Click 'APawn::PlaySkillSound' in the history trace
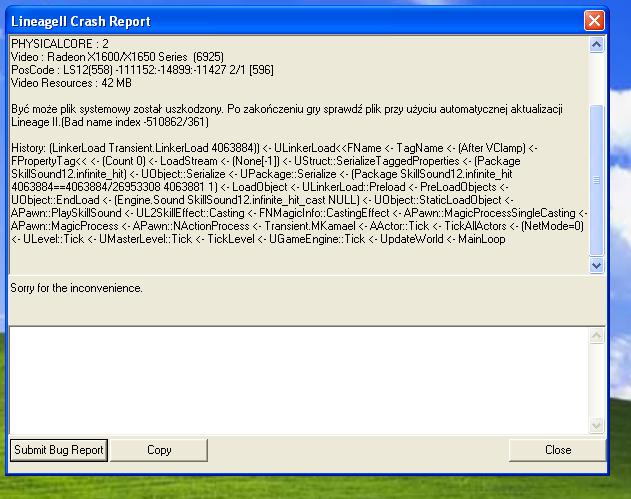 (x=66, y=213)
